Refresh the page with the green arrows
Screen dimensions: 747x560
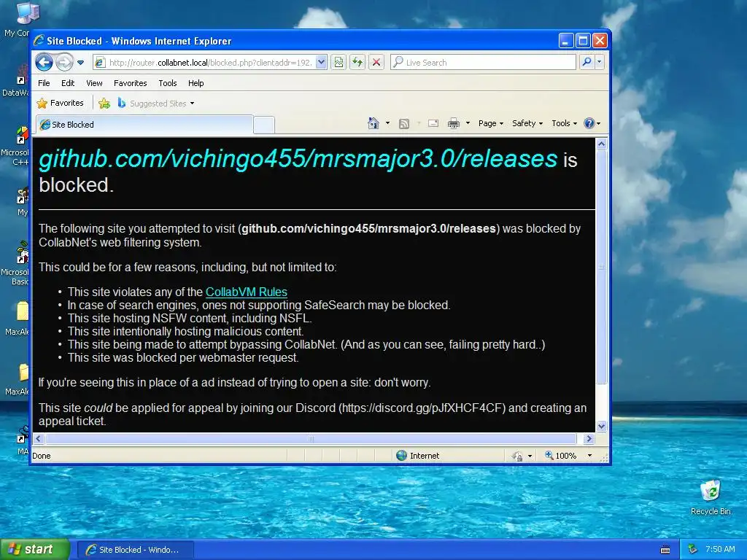coord(357,63)
